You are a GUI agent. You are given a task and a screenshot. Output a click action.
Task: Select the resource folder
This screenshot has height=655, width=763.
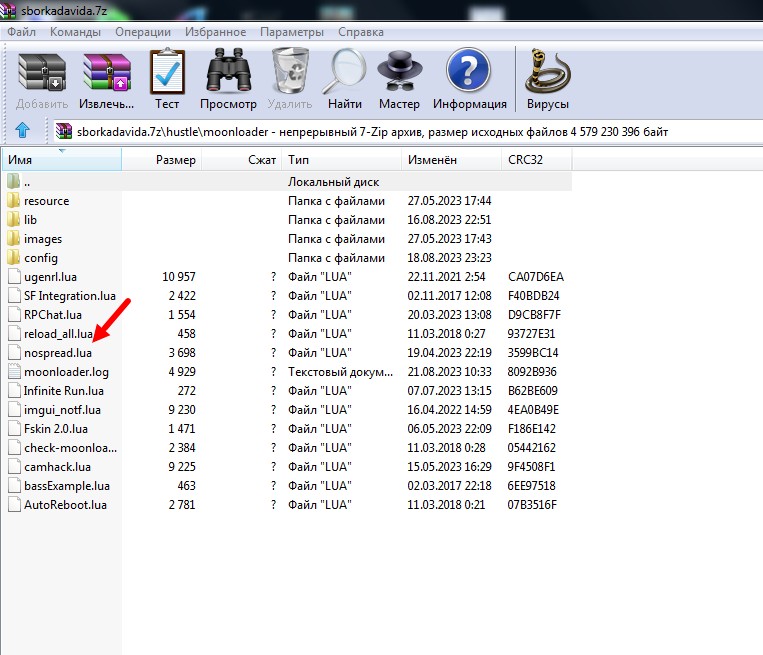pyautogui.click(x=46, y=201)
